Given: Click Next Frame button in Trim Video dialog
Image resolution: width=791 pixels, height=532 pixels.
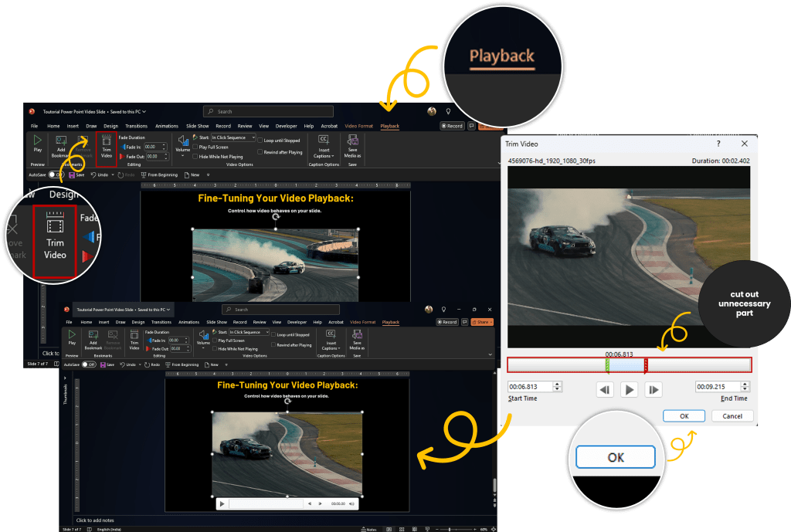Looking at the screenshot, I should click(x=654, y=390).
